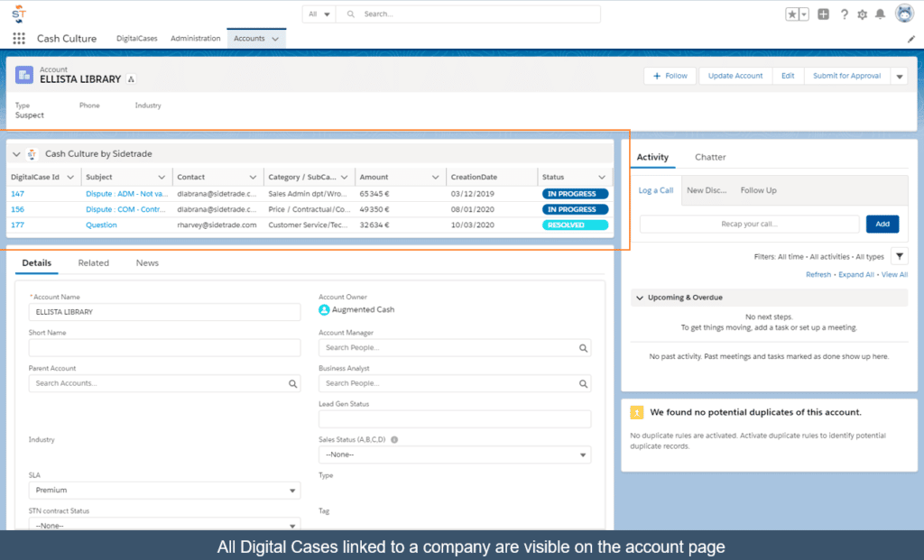The width and height of the screenshot is (924, 560).
Task: Open the Subject column menu arrow
Action: click(x=162, y=178)
